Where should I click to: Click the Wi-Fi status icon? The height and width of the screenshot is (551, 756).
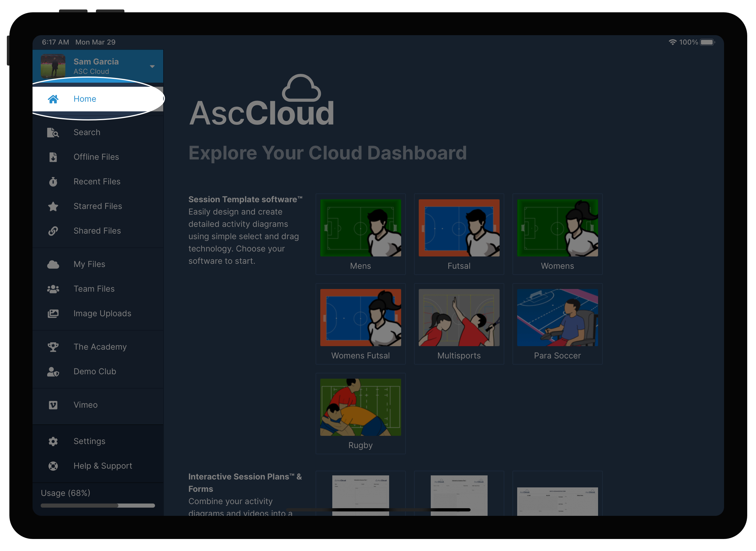(672, 42)
